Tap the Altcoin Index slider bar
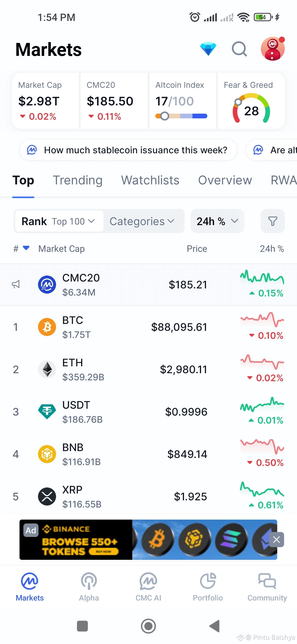 point(181,116)
